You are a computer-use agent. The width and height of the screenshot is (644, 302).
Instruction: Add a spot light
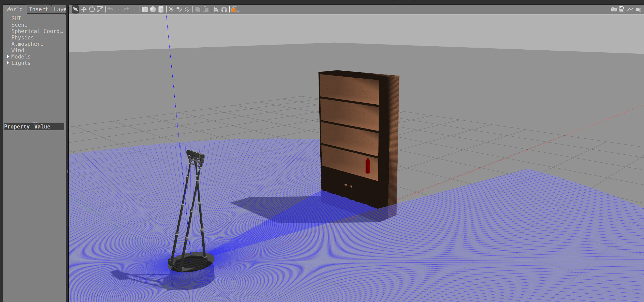pyautogui.click(x=179, y=9)
